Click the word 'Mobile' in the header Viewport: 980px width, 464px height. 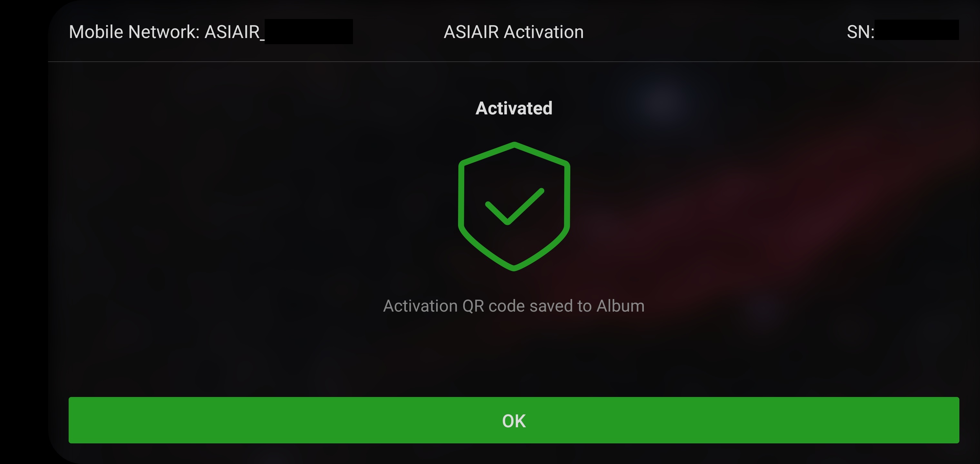click(x=96, y=32)
